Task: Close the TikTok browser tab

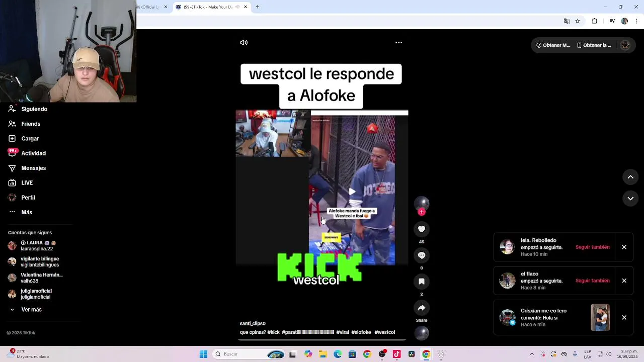Action: click(246, 7)
